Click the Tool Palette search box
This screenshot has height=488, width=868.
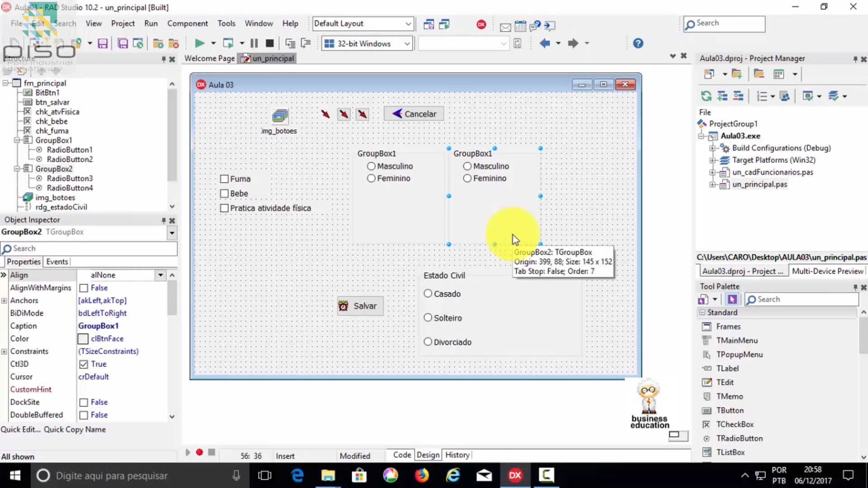(805, 299)
